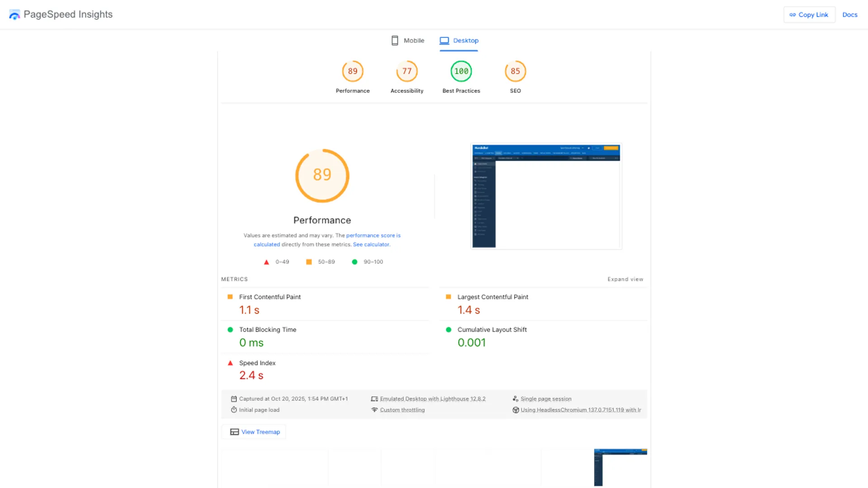Switch to the Desktop tab

click(x=465, y=40)
